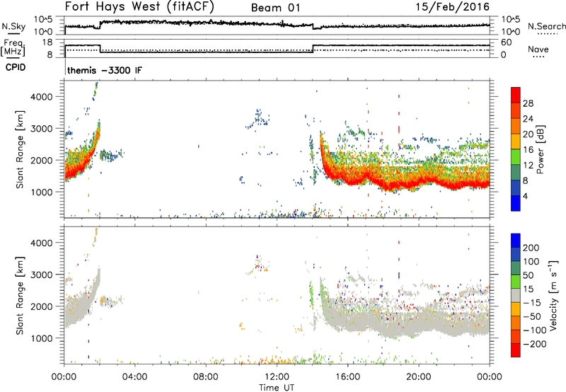
Task: Select the "Beam 01" label
Action: 275,8
